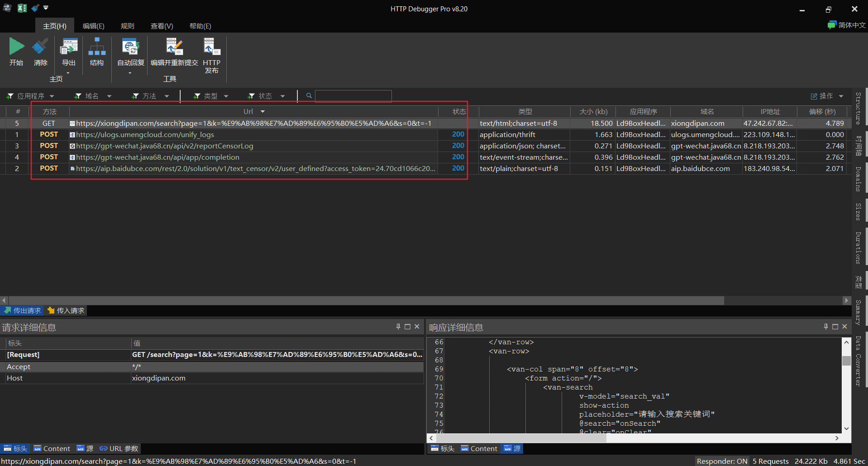This screenshot has height=466, width=868.
Task: Click the Clear (清除) brush icon
Action: tap(40, 46)
